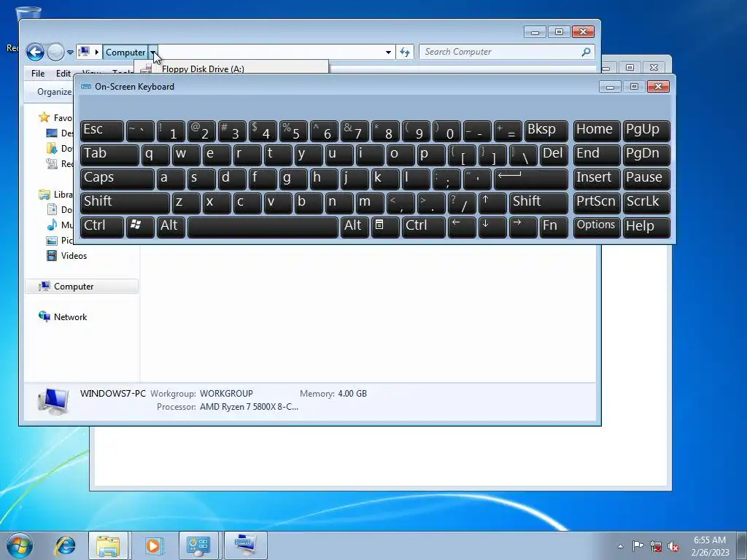The width and height of the screenshot is (747, 560).
Task: Select Videos library in navigation pane
Action: [x=74, y=256]
